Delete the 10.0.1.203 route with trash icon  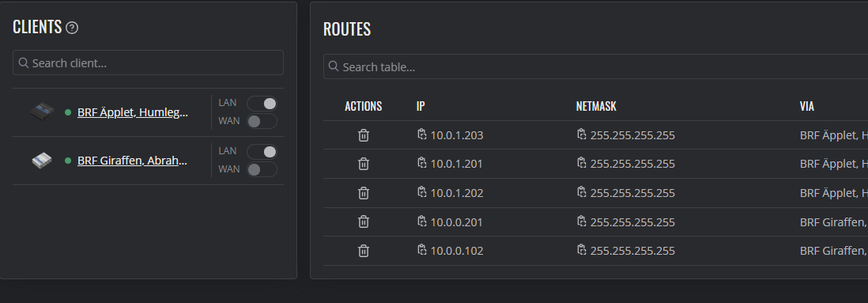click(363, 135)
